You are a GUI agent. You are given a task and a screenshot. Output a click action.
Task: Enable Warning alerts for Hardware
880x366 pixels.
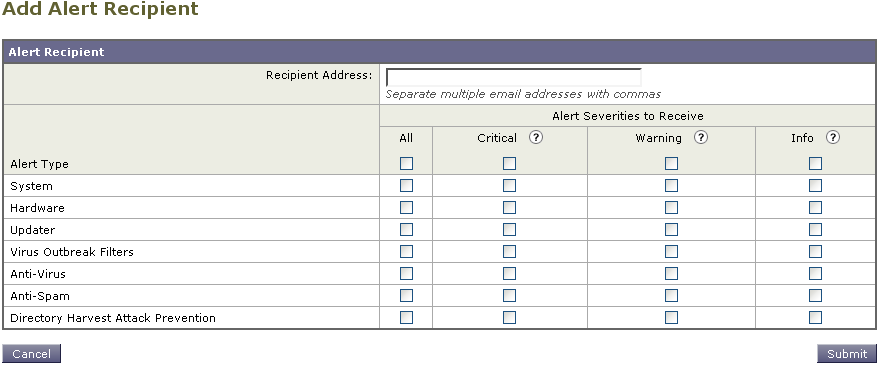[671, 208]
